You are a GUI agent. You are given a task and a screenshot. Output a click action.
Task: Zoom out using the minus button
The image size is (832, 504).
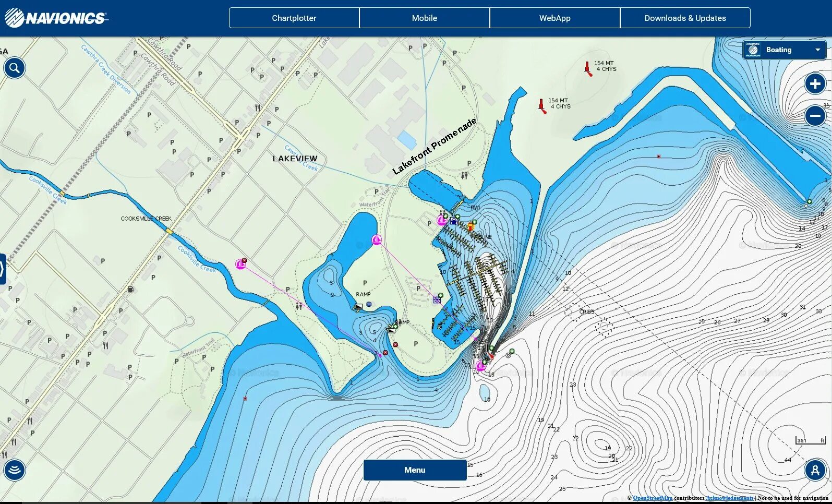[815, 116]
